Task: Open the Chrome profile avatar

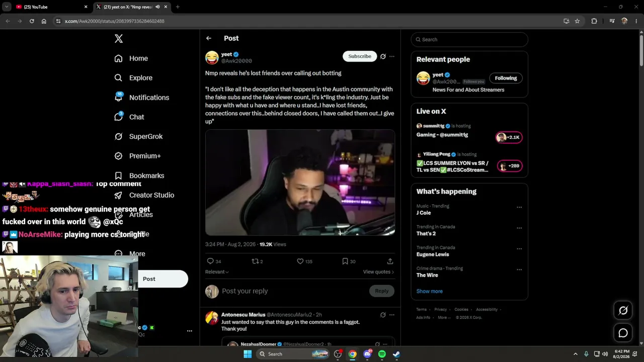Action: 624,21
